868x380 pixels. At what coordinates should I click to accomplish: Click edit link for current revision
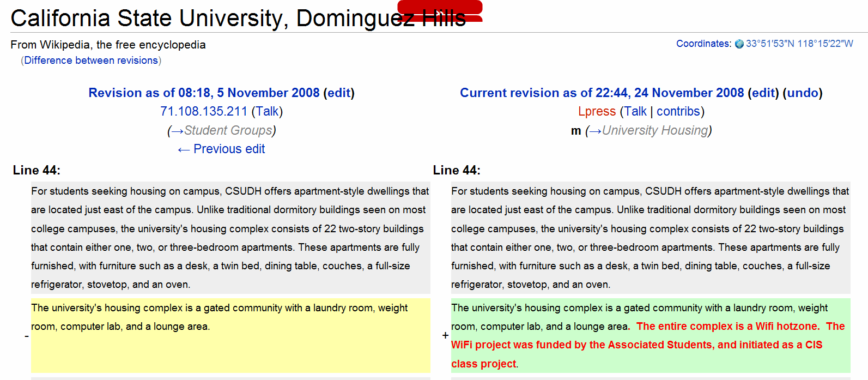(x=763, y=93)
